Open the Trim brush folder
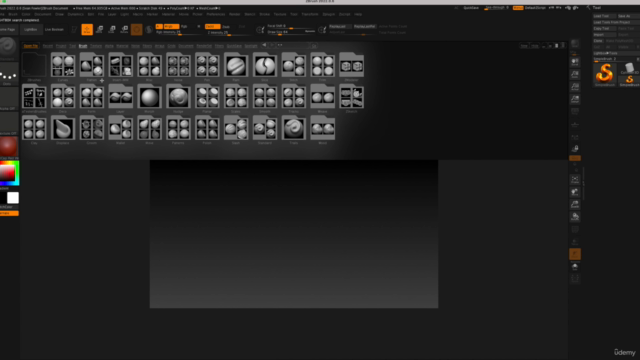The height and width of the screenshot is (360, 640). [x=323, y=65]
